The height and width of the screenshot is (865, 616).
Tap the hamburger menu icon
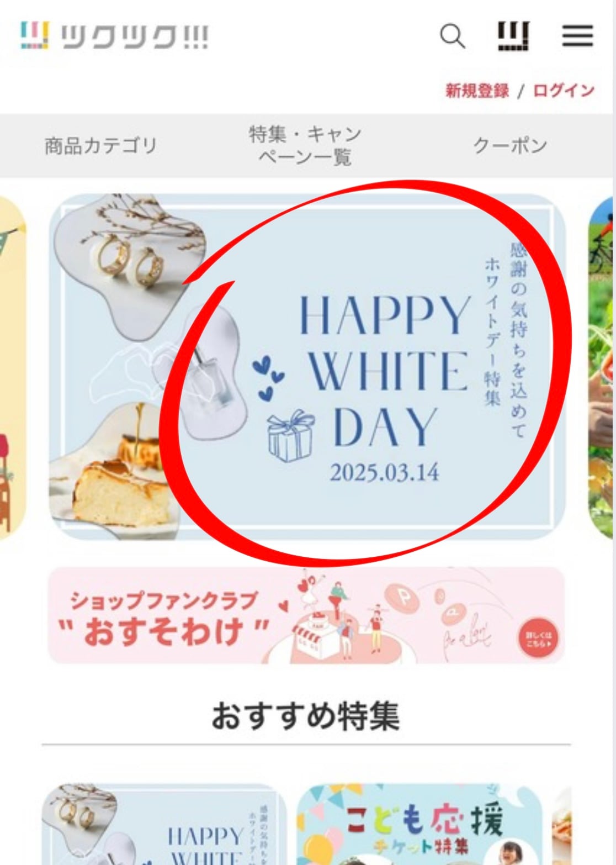pos(577,36)
